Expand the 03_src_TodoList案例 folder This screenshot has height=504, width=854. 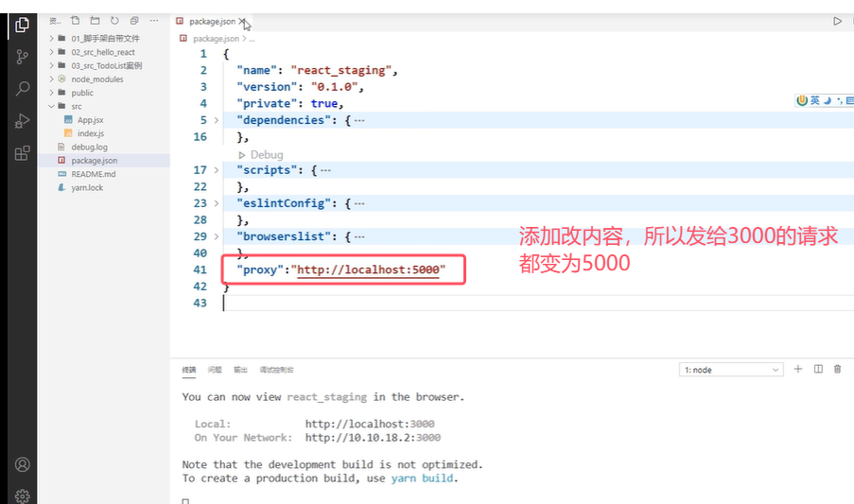pos(51,65)
